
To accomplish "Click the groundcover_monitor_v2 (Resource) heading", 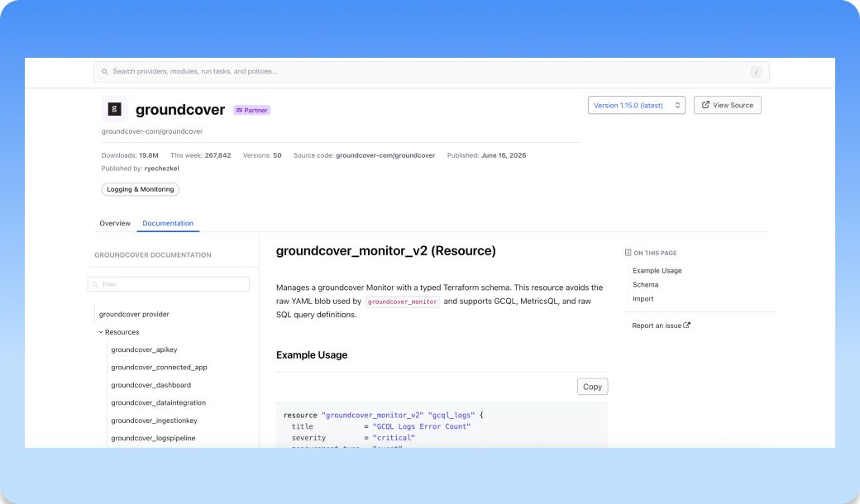I will (x=385, y=251).
